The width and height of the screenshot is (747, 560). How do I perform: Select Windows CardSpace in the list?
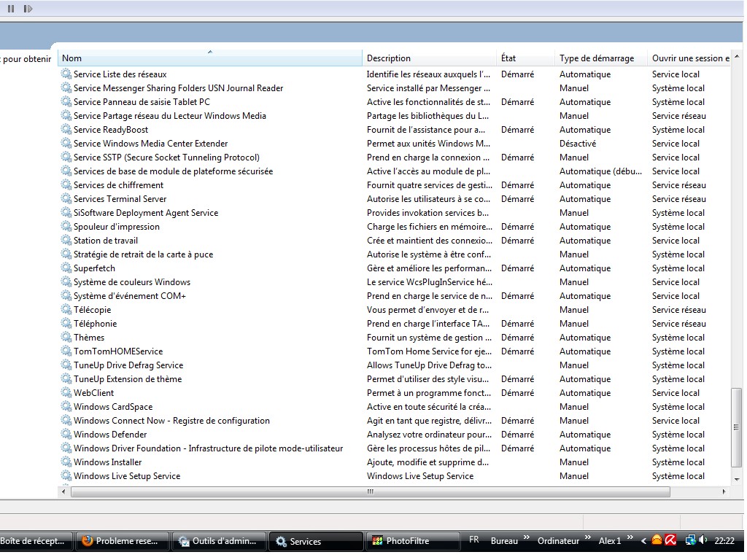point(113,406)
